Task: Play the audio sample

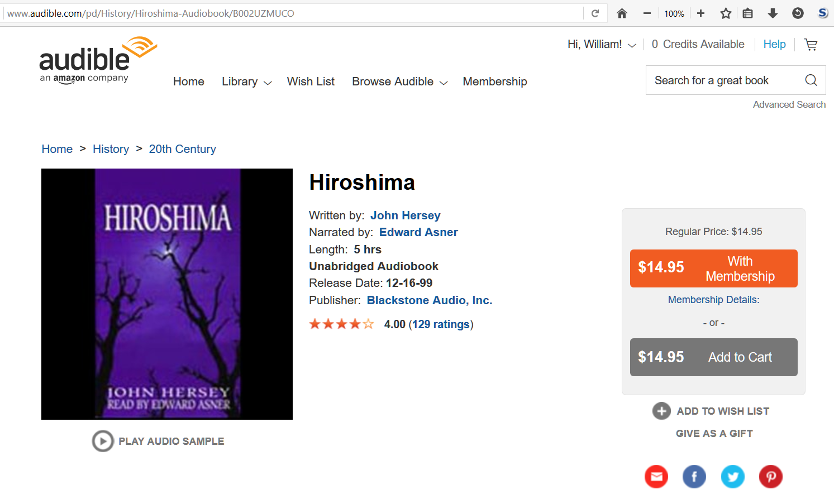Action: pyautogui.click(x=158, y=441)
